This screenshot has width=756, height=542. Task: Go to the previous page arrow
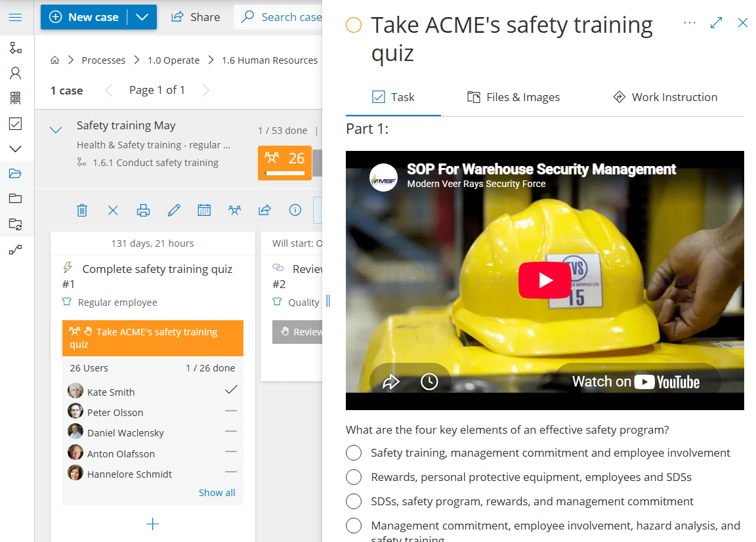(x=109, y=90)
